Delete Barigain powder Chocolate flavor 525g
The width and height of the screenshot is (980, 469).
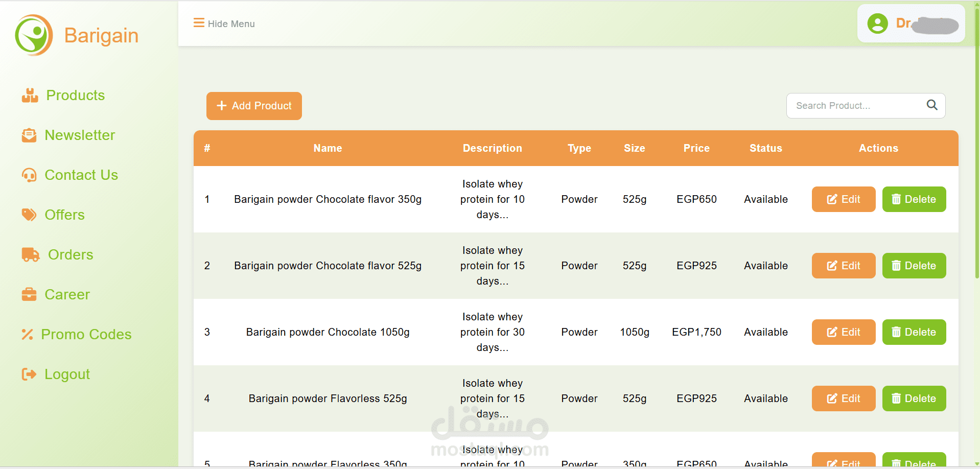point(914,266)
